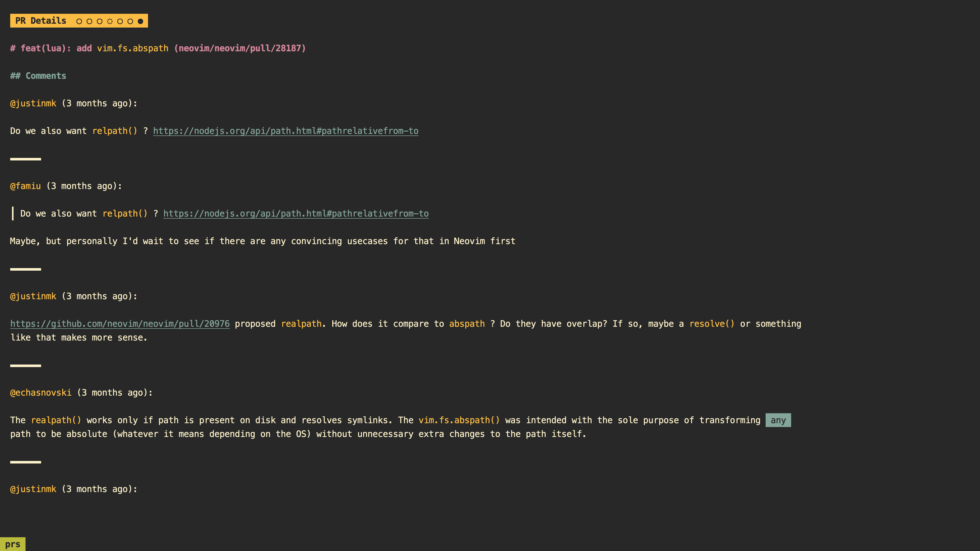Open the github.com/neovim/pull/20976 link
The image size is (980, 551).
pos(120,324)
